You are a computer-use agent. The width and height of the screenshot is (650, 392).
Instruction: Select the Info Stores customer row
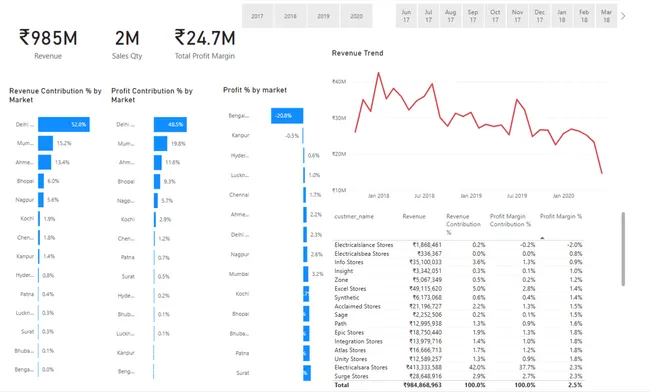coord(458,262)
